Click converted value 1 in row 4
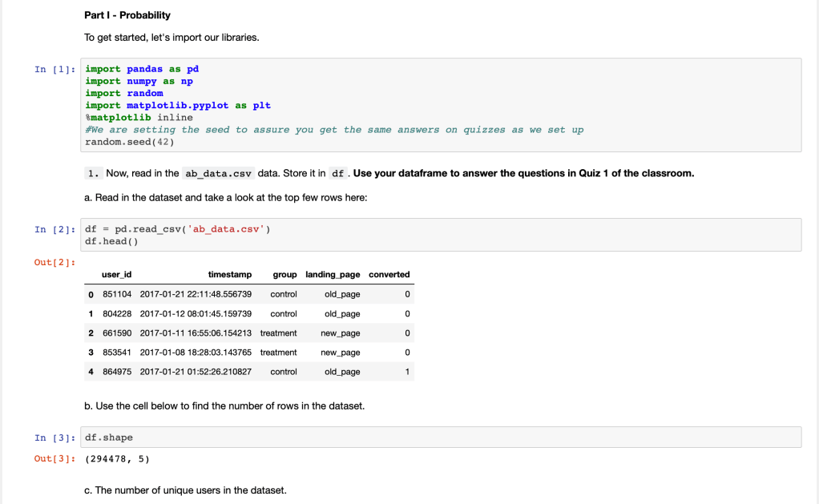This screenshot has width=819, height=504. coord(407,372)
